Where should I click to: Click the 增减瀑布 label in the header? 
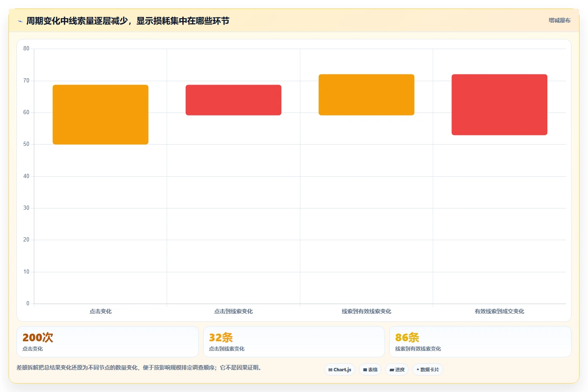[x=559, y=20]
